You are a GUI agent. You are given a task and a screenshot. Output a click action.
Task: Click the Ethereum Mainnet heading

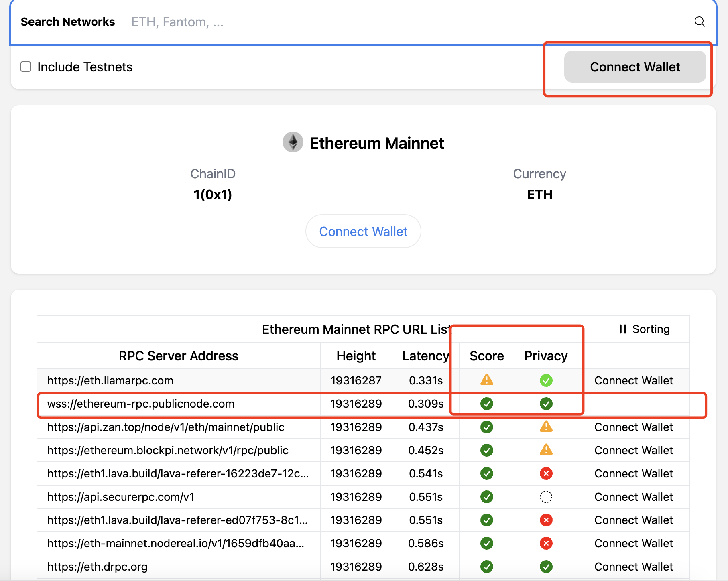coord(377,143)
